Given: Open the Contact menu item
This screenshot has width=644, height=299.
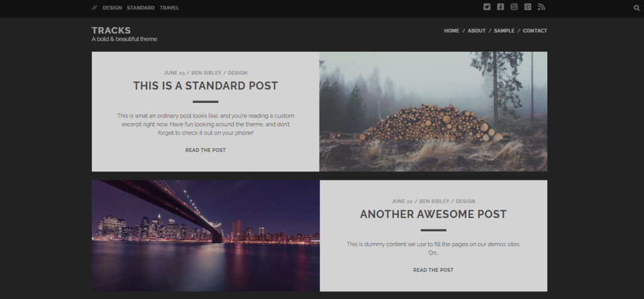Looking at the screenshot, I should coord(535,31).
